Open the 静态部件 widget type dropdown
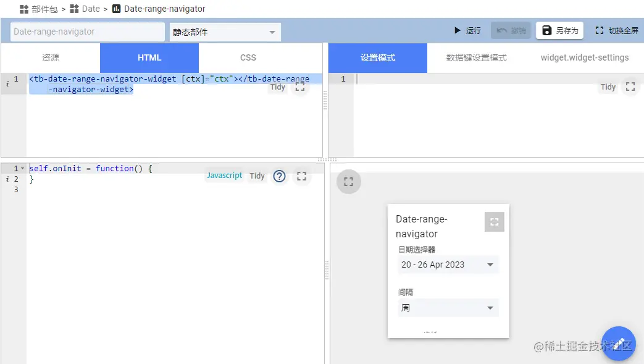Screen dimensions: 644x364 225,32
